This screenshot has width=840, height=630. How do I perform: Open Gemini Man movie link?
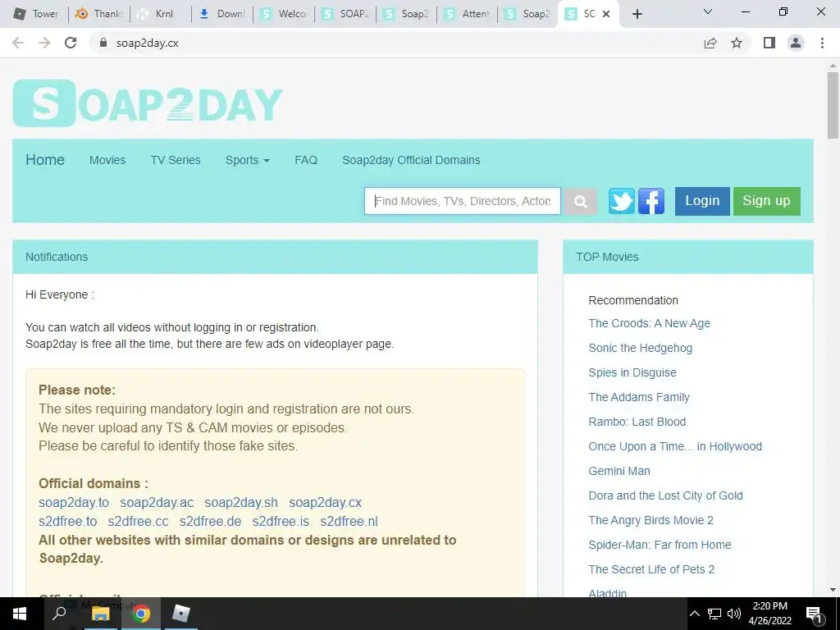619,472
